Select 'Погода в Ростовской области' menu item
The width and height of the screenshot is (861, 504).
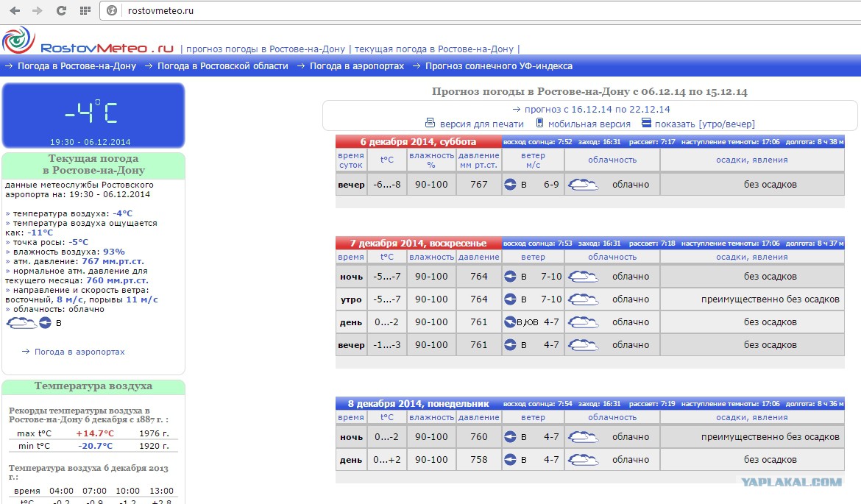[x=223, y=66]
